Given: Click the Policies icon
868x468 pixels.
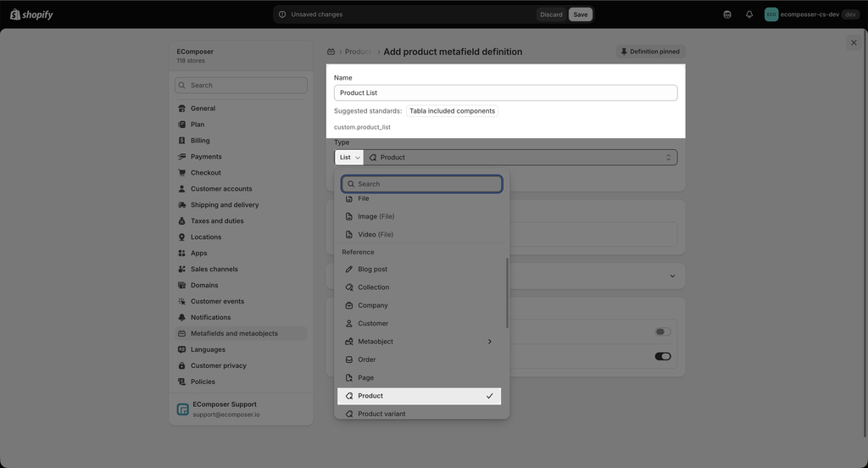Looking at the screenshot, I should [181, 382].
